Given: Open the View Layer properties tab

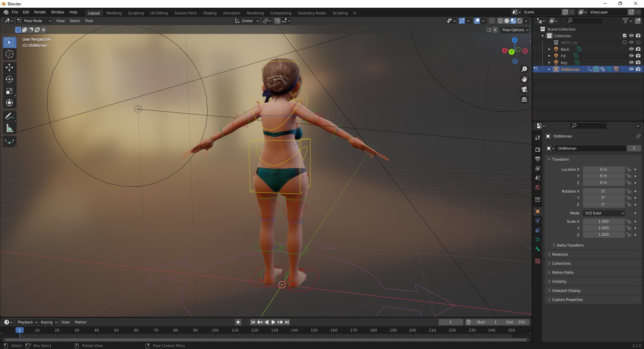Looking at the screenshot, I should (x=538, y=168).
